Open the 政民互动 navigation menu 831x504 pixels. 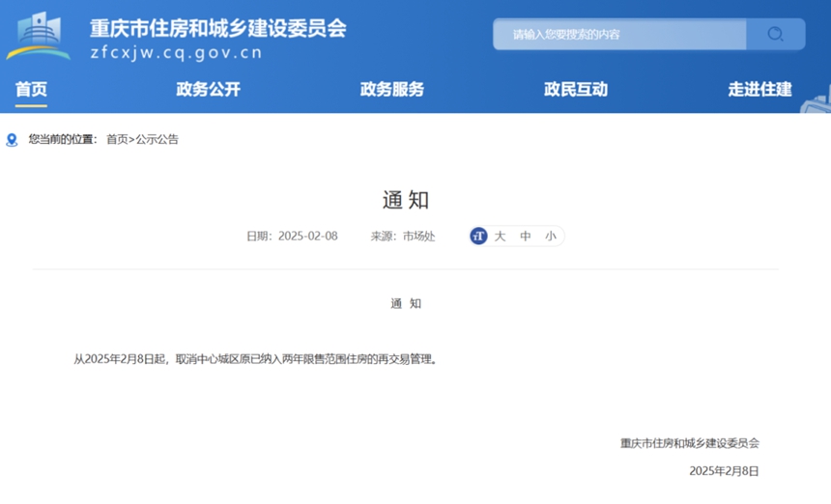[x=576, y=90]
